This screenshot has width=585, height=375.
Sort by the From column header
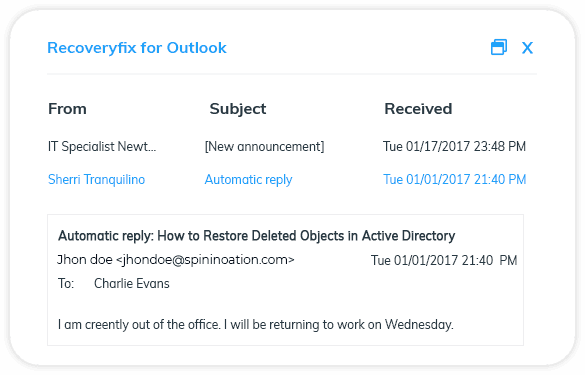[67, 109]
